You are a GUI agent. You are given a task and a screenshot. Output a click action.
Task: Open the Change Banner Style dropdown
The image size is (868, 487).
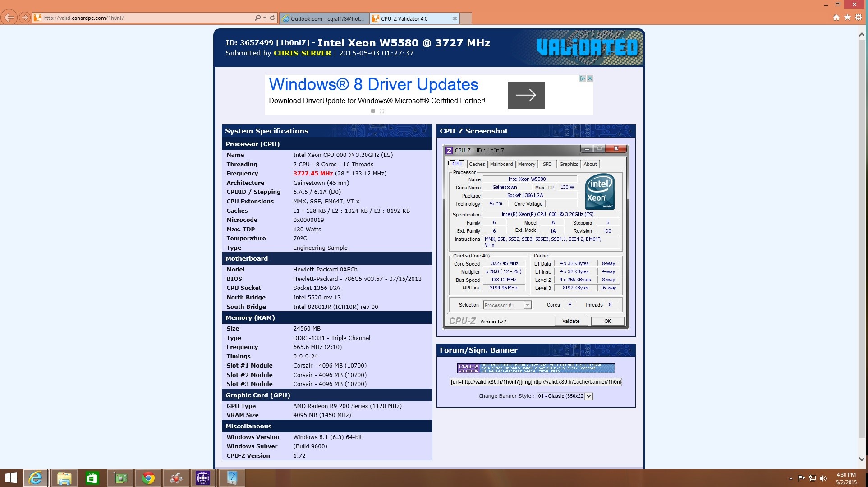[x=565, y=396]
